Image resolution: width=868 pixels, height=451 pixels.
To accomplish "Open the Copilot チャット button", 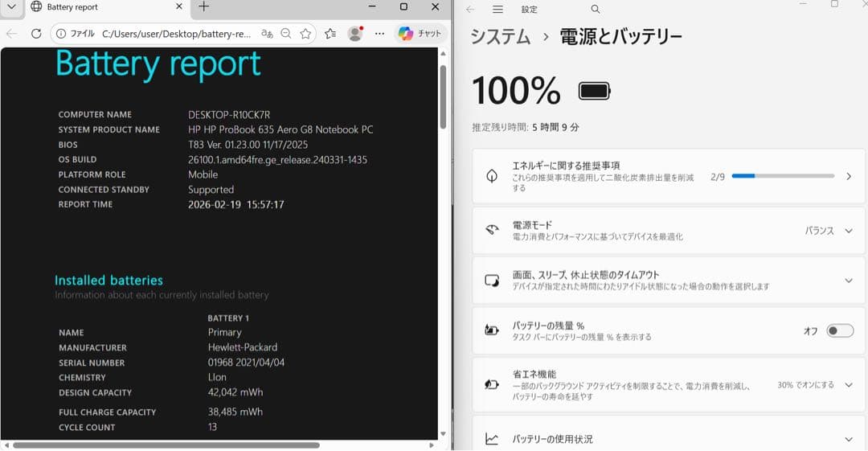I will tap(420, 33).
